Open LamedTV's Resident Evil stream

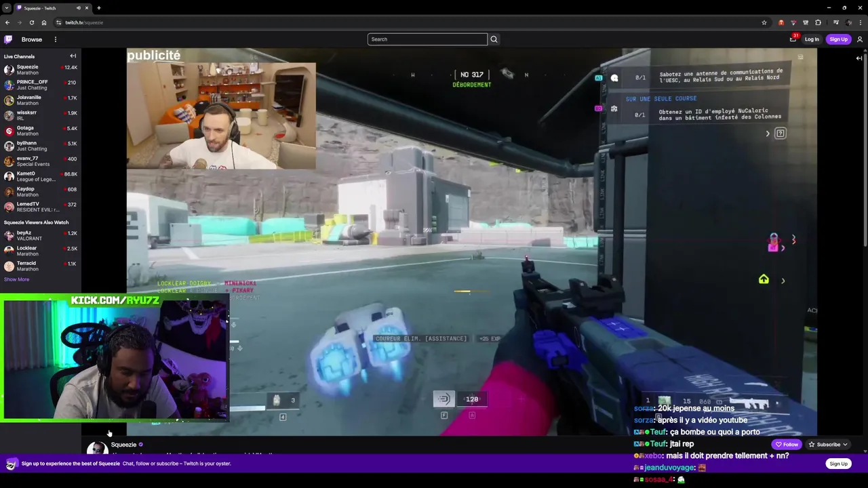pyautogui.click(x=41, y=207)
